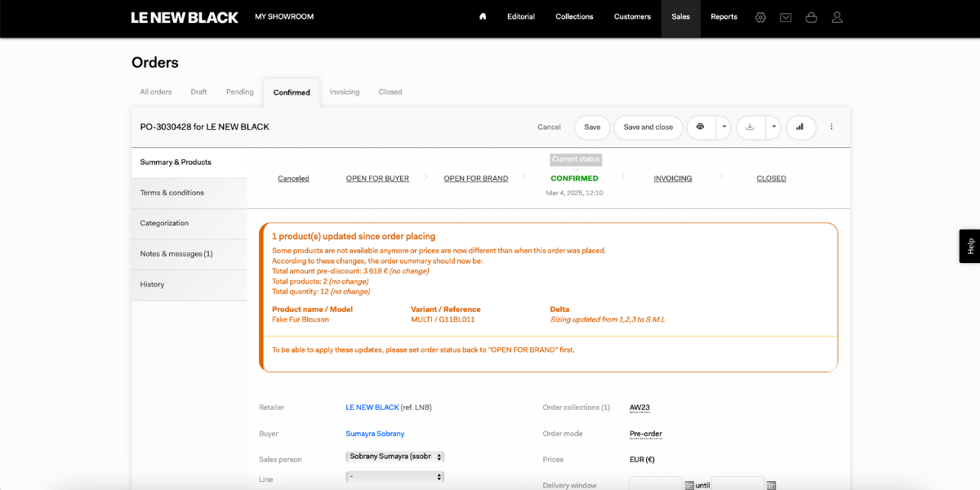The image size is (980, 490).
Task: Click the CONFIRMED status step
Action: (574, 179)
